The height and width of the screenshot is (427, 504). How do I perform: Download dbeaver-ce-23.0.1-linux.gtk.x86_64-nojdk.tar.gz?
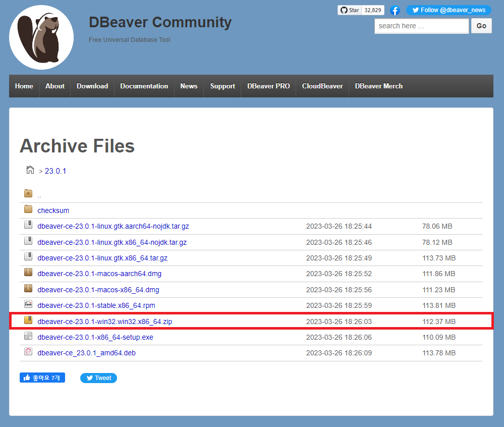pyautogui.click(x=112, y=242)
